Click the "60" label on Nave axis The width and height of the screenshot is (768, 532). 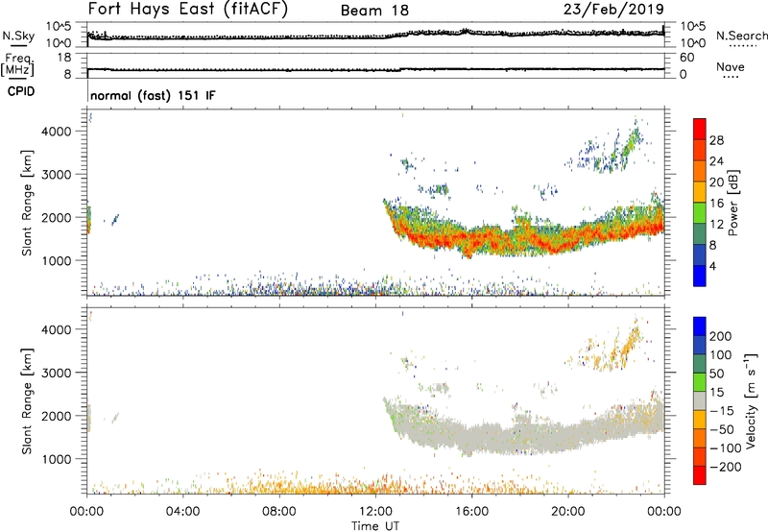(x=686, y=58)
